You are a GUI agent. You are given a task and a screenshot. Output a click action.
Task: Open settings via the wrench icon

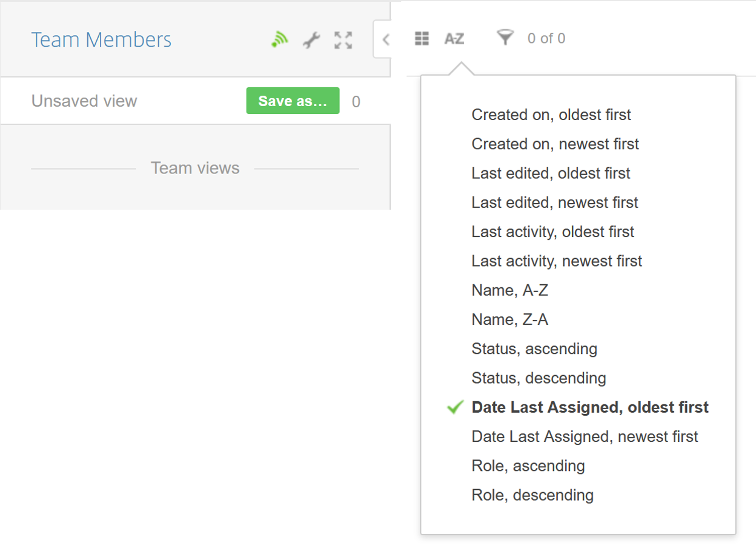[x=311, y=39]
